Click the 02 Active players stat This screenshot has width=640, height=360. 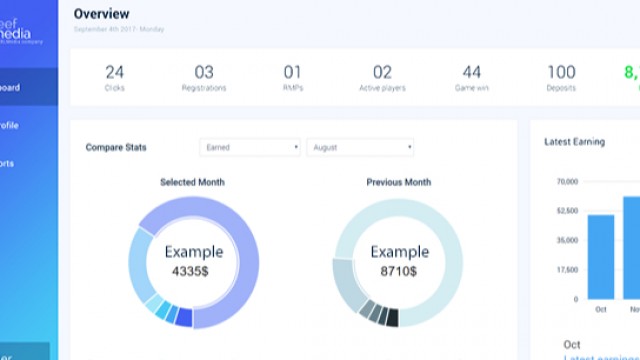pyautogui.click(x=382, y=78)
